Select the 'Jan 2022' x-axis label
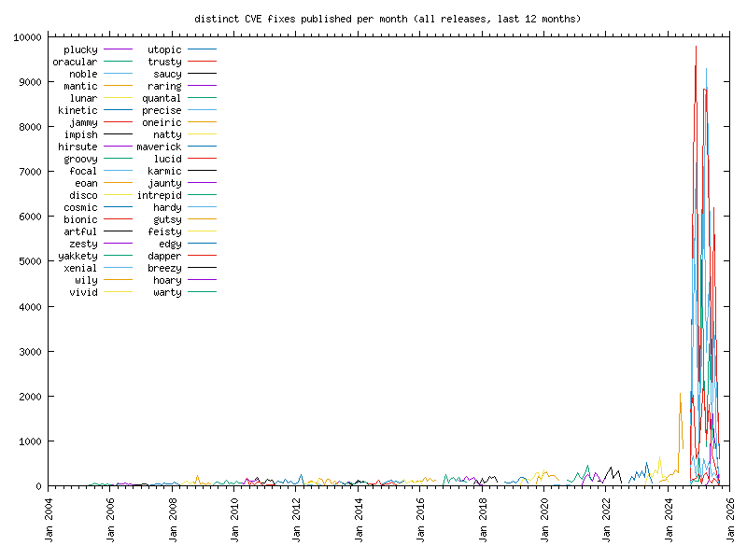747x560 pixels. 606,520
